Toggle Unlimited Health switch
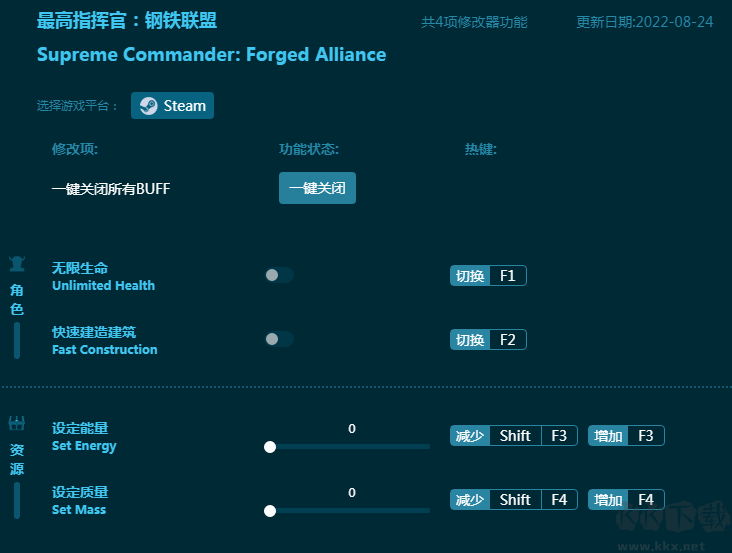The image size is (732, 553). (278, 275)
